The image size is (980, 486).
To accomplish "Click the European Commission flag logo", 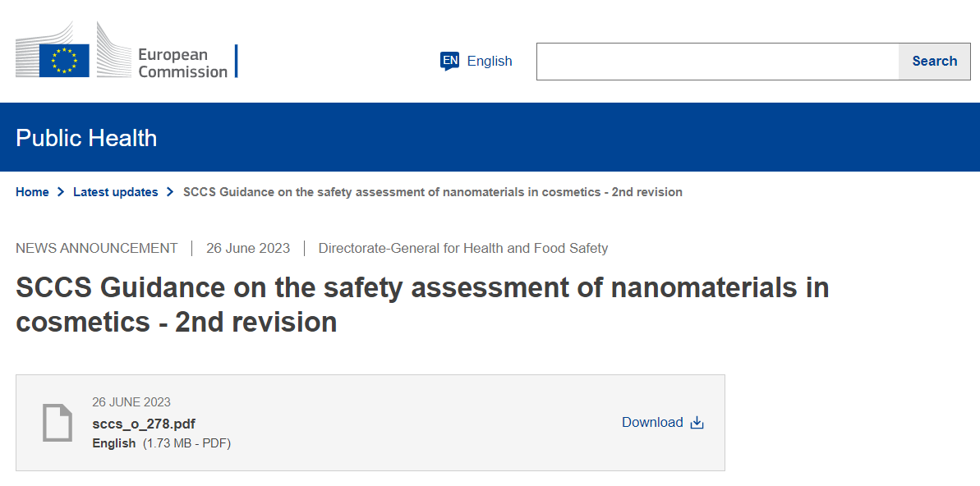I will click(64, 61).
